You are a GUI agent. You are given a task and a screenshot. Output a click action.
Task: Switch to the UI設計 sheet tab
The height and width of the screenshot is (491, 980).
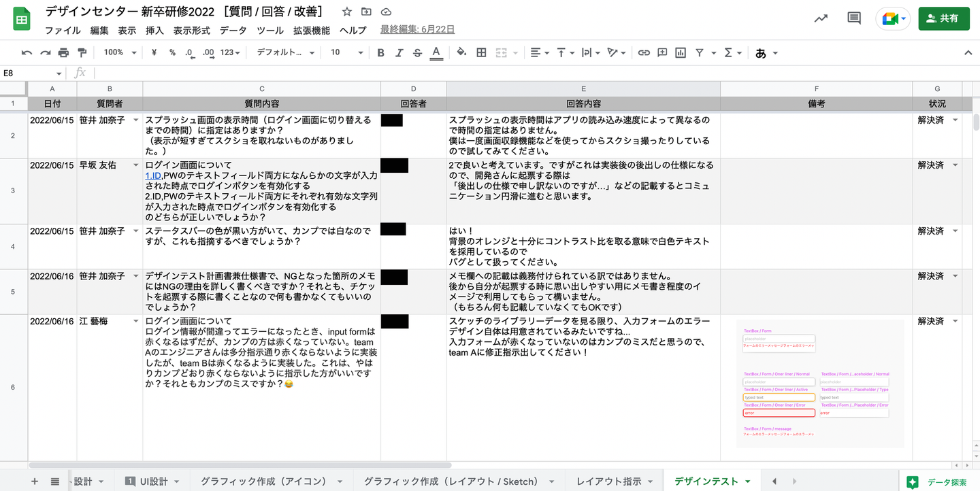point(153,481)
